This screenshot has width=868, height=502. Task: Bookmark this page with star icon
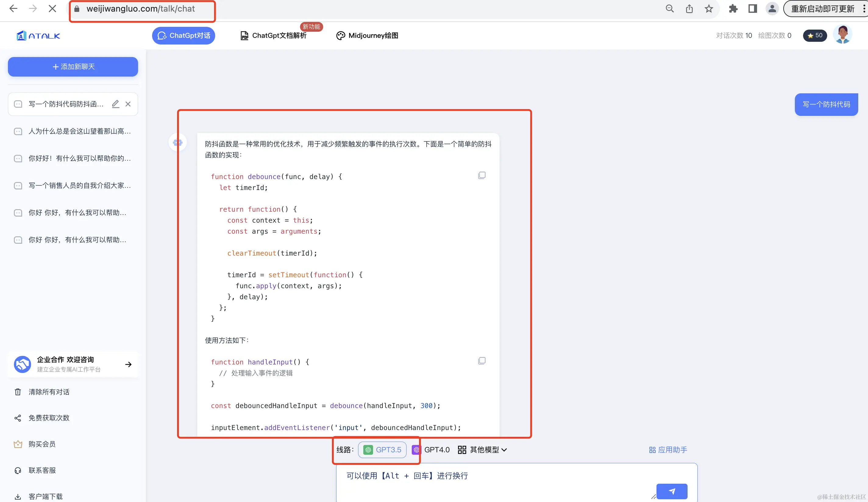709,9
